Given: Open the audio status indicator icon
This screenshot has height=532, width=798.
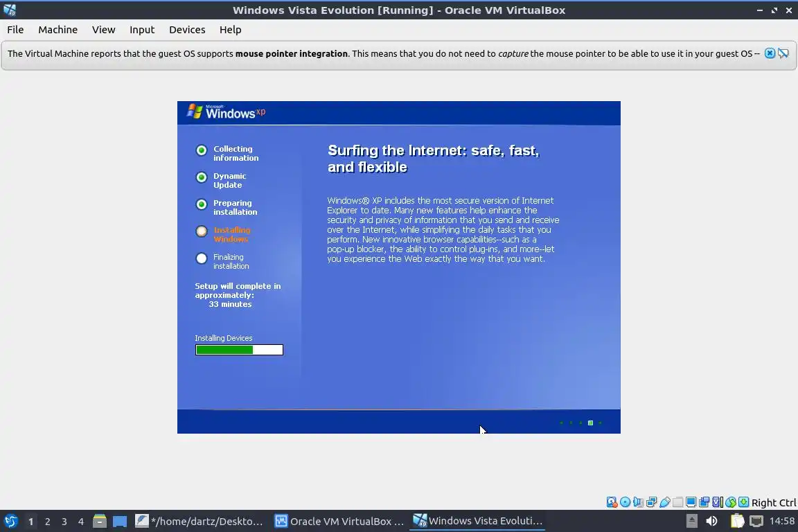Looking at the screenshot, I should click(x=638, y=502).
